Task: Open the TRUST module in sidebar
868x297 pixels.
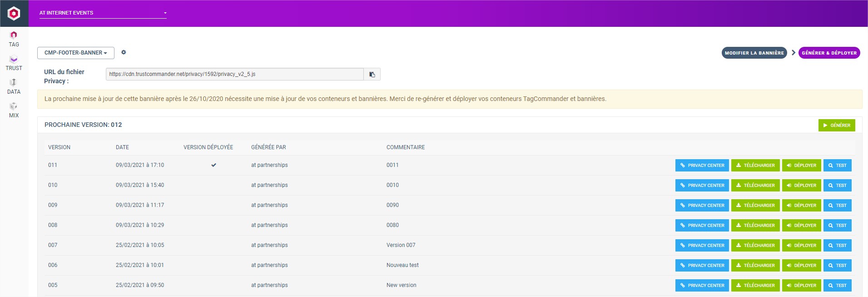Action: (14, 63)
